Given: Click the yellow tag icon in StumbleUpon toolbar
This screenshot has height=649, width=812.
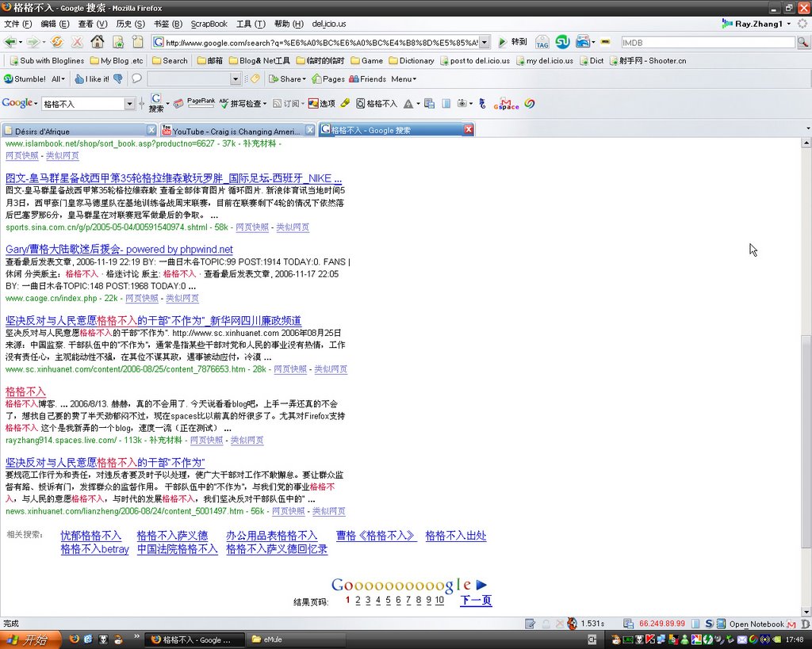Looking at the screenshot, I should coord(255,78).
